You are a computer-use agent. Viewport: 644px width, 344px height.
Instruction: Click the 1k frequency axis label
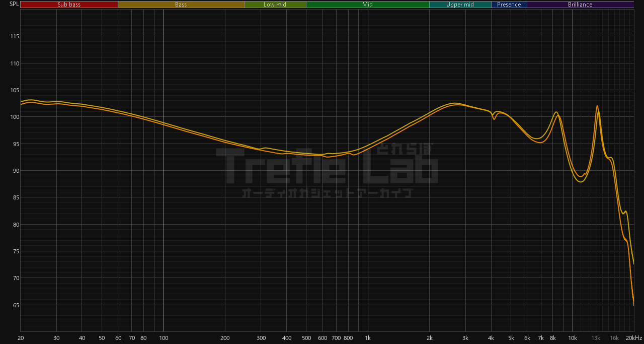click(x=368, y=338)
